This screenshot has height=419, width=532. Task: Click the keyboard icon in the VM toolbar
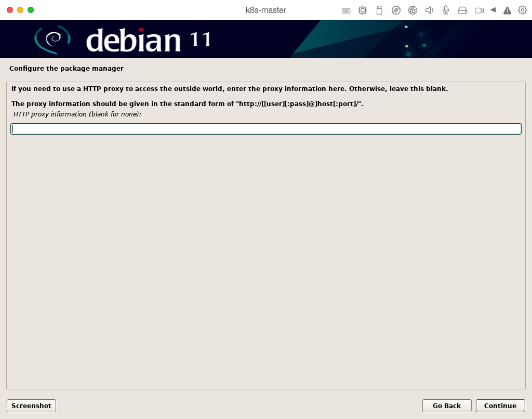(345, 10)
